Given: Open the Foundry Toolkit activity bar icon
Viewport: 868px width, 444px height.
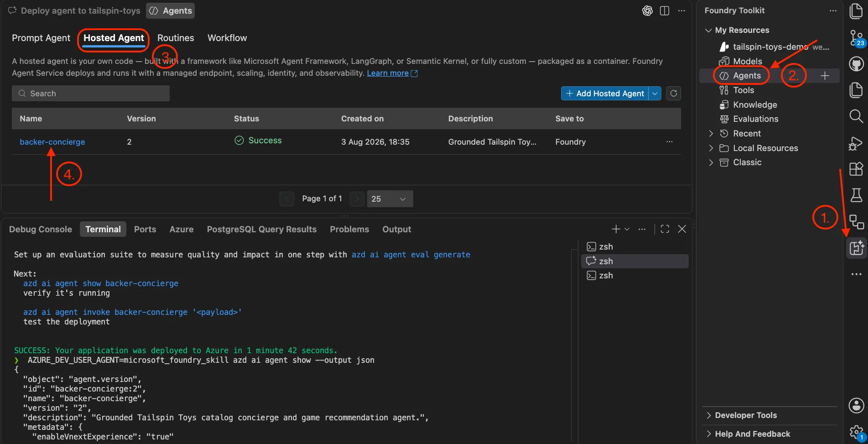Looking at the screenshot, I should pyautogui.click(x=856, y=248).
